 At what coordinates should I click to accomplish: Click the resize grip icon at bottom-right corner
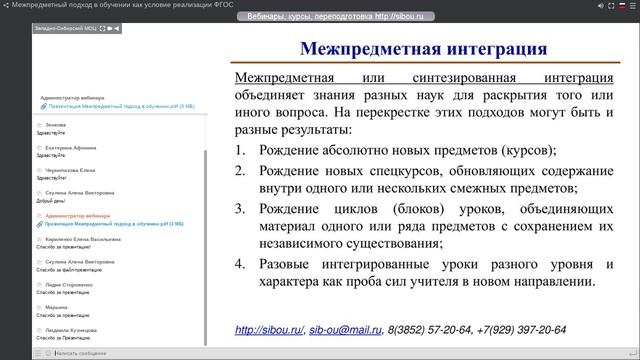633,353
